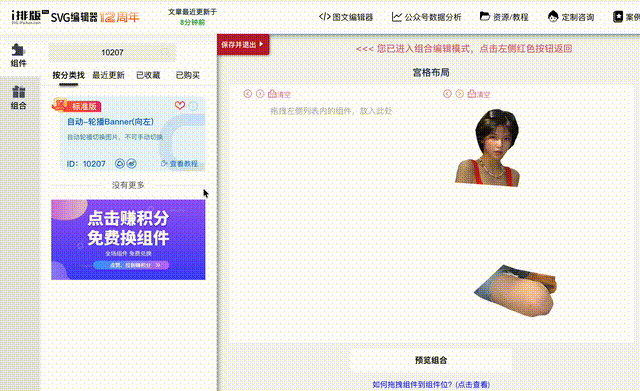
Task: Click the 拖拽左侧列表内的组件 placeholder text
Action: click(x=331, y=111)
